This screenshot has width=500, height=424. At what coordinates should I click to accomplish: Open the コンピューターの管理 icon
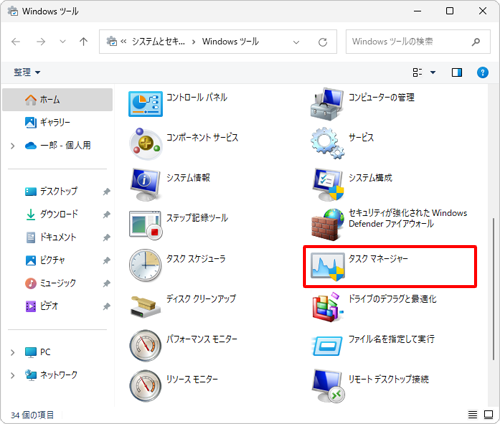tap(327, 104)
